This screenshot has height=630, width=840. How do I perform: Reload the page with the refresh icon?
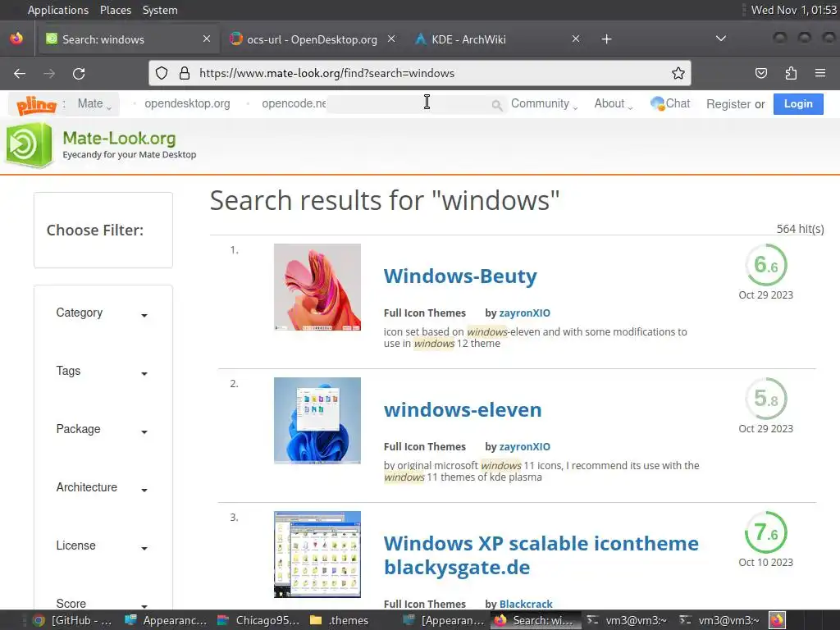pyautogui.click(x=79, y=73)
